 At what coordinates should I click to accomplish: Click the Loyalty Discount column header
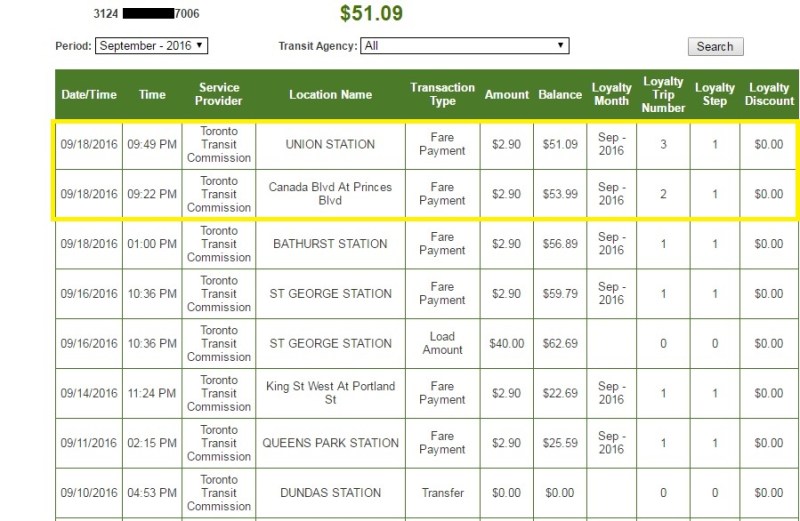coord(769,95)
